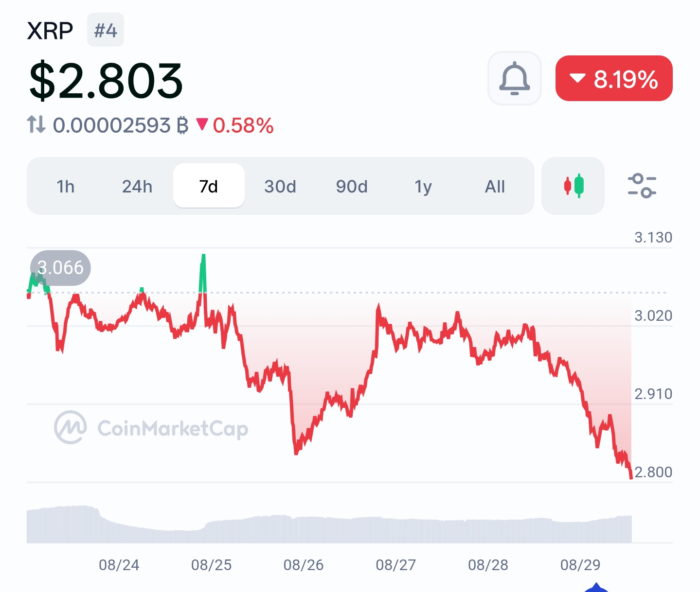The image size is (700, 592).
Task: Tap the red down-triangle beside 0.58%
Action: click(x=202, y=124)
